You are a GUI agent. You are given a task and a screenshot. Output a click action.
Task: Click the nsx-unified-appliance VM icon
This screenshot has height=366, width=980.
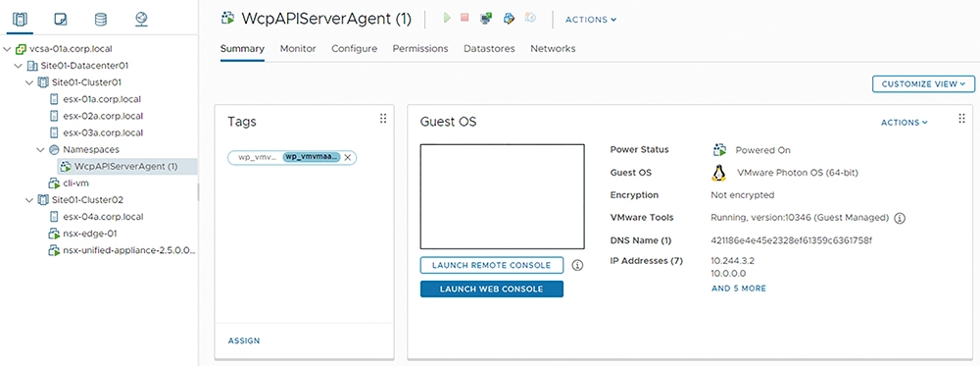click(54, 250)
